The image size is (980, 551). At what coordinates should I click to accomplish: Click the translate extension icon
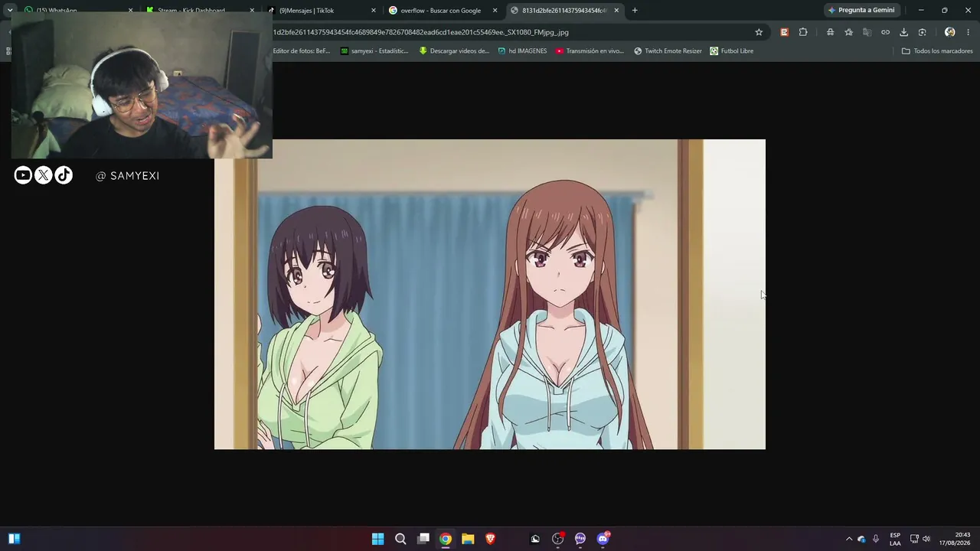867,32
